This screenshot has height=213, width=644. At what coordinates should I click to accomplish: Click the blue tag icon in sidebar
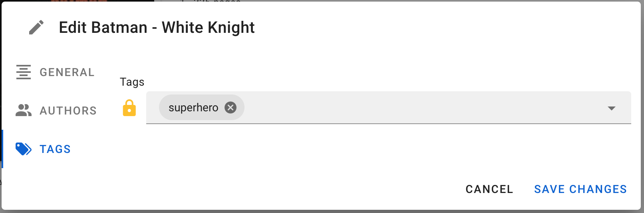tap(24, 149)
